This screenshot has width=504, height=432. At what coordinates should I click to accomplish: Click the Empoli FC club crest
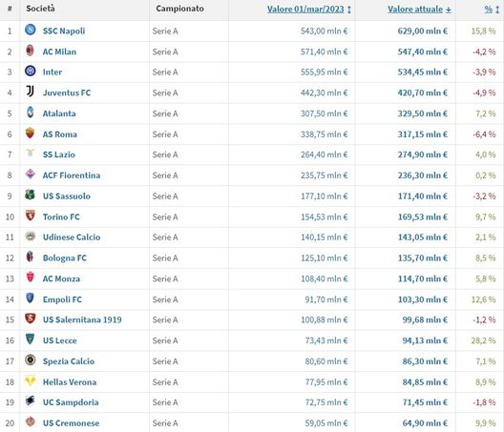point(30,298)
